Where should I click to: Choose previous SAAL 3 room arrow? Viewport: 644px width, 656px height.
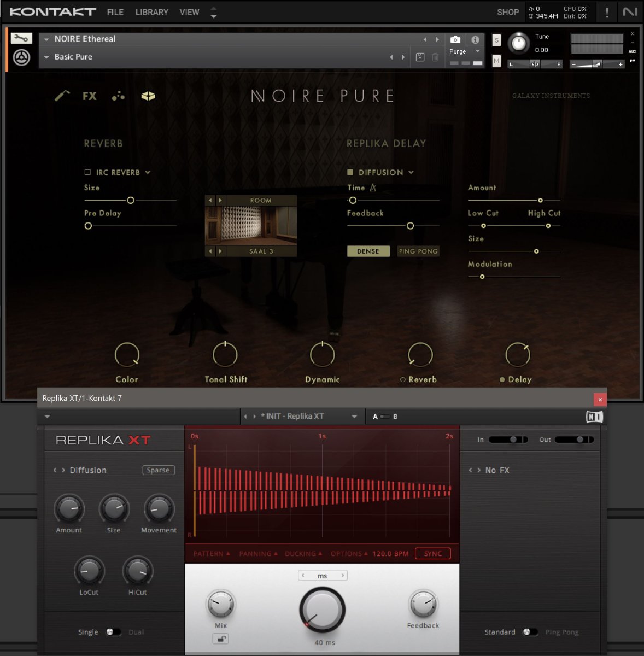click(210, 251)
